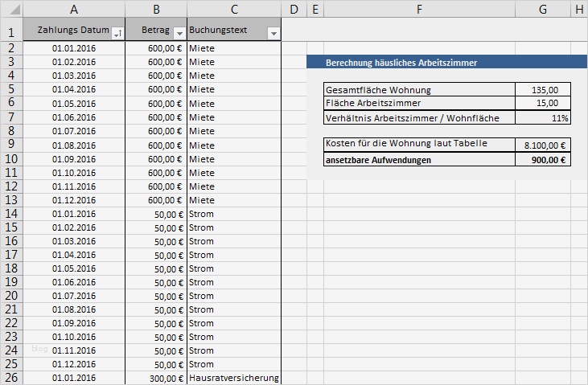This screenshot has width=588, height=385.
Task: Select date 01.01.2016 in row 2
Action: [x=74, y=48]
